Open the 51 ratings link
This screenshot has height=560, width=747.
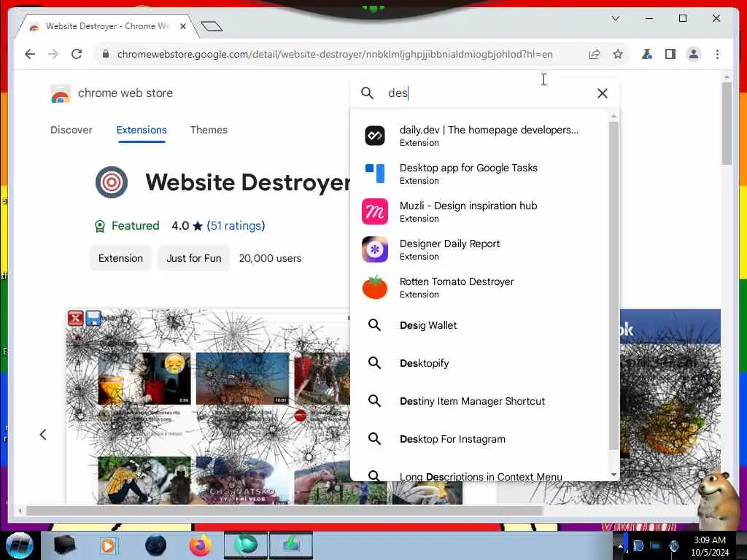pos(236,226)
